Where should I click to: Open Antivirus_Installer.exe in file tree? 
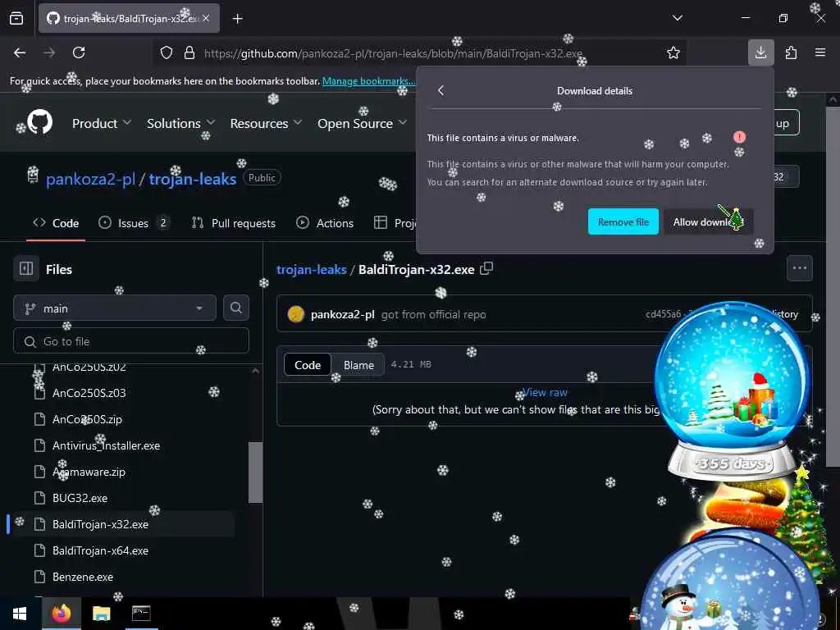click(x=106, y=445)
